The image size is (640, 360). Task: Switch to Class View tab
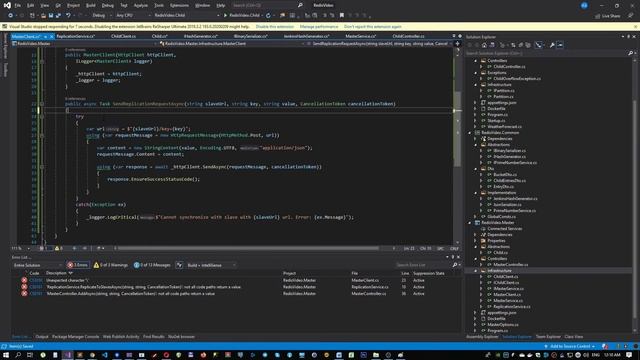tap(573, 337)
